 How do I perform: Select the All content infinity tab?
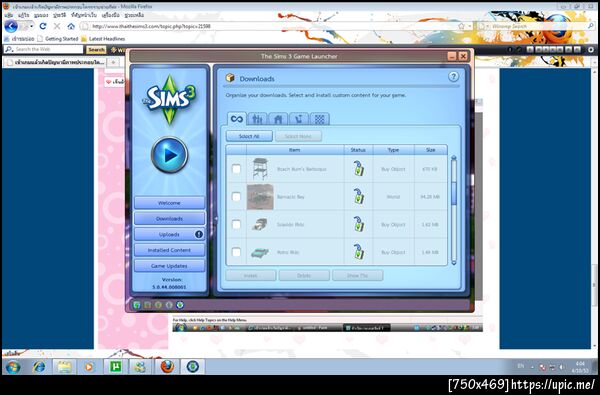[x=236, y=119]
